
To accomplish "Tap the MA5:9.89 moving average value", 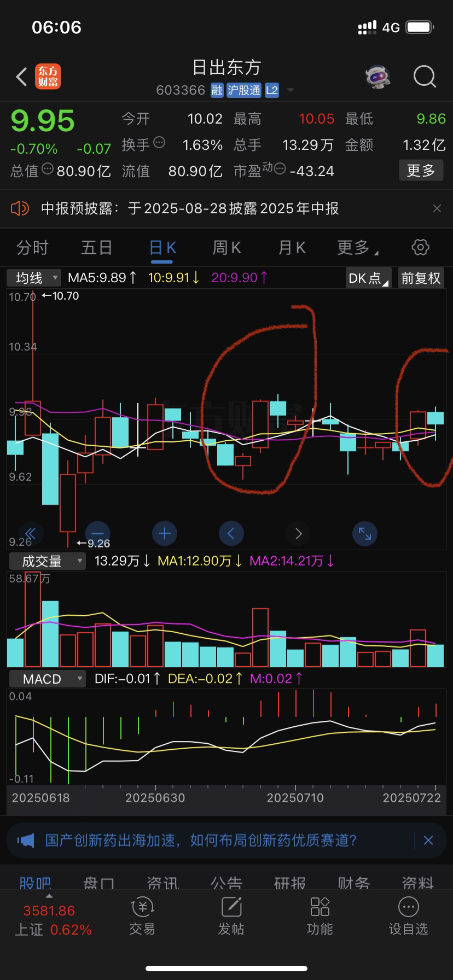I will [102, 278].
